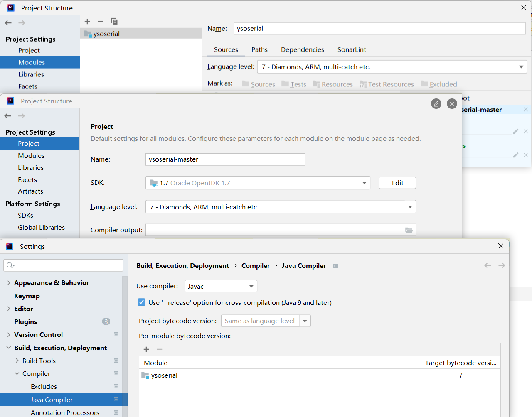Remove the serial-master content root with its X
532x417 pixels.
coord(526,110)
